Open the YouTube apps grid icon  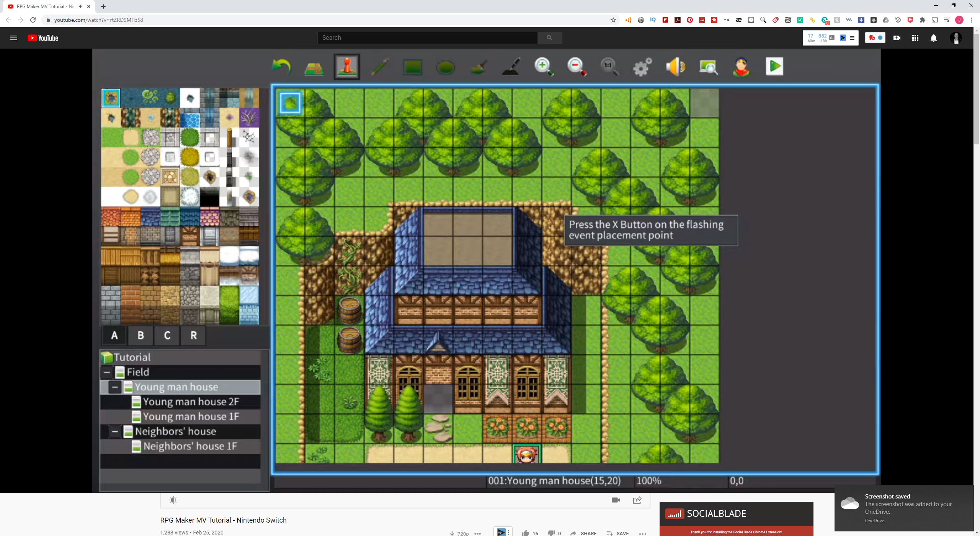(x=915, y=38)
